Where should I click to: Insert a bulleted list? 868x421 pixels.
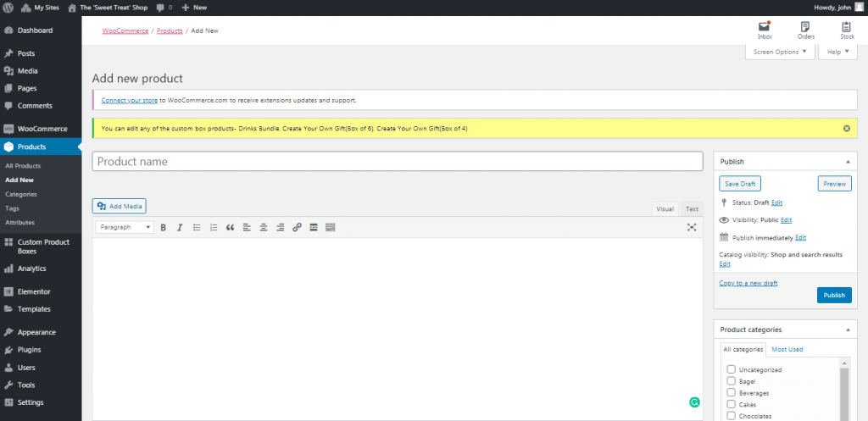point(197,227)
